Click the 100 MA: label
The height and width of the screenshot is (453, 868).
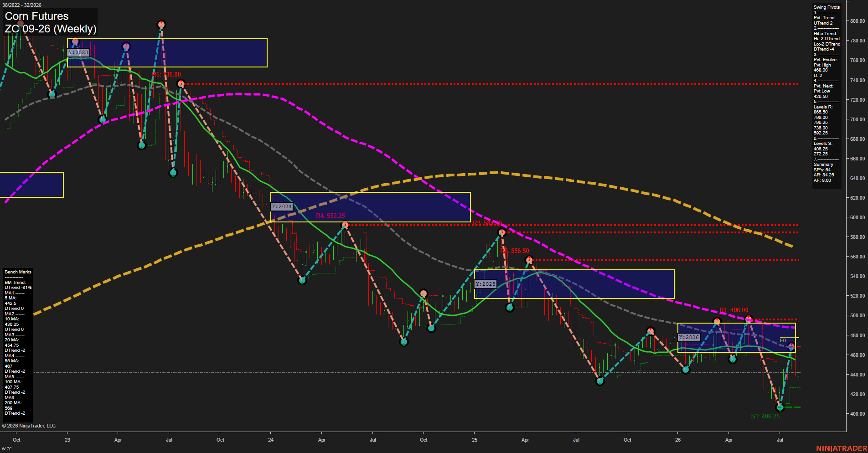[x=13, y=382]
